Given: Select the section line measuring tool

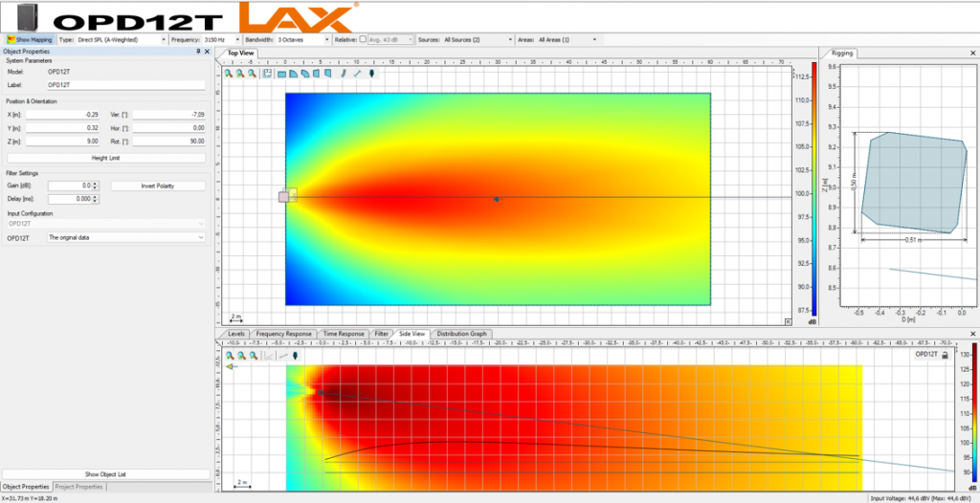Looking at the screenshot, I should (357, 74).
